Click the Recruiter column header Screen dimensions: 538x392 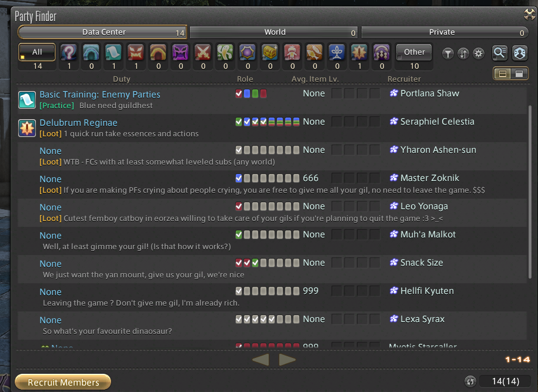[404, 79]
